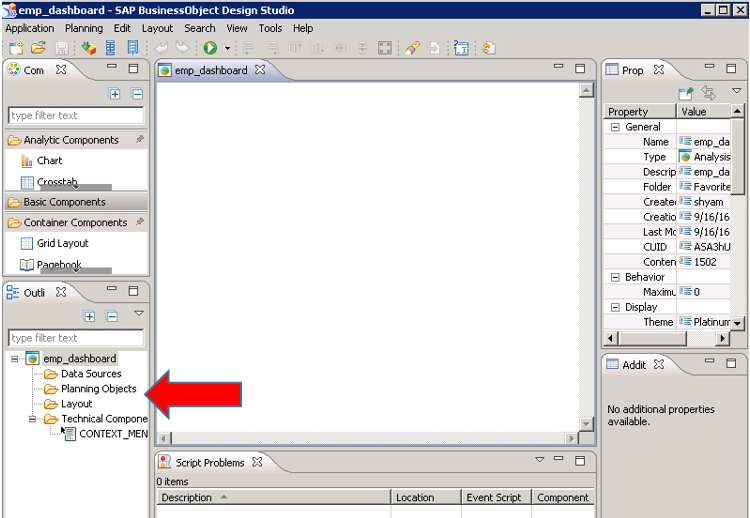Select the Grid Layout component

pyautogui.click(x=62, y=243)
